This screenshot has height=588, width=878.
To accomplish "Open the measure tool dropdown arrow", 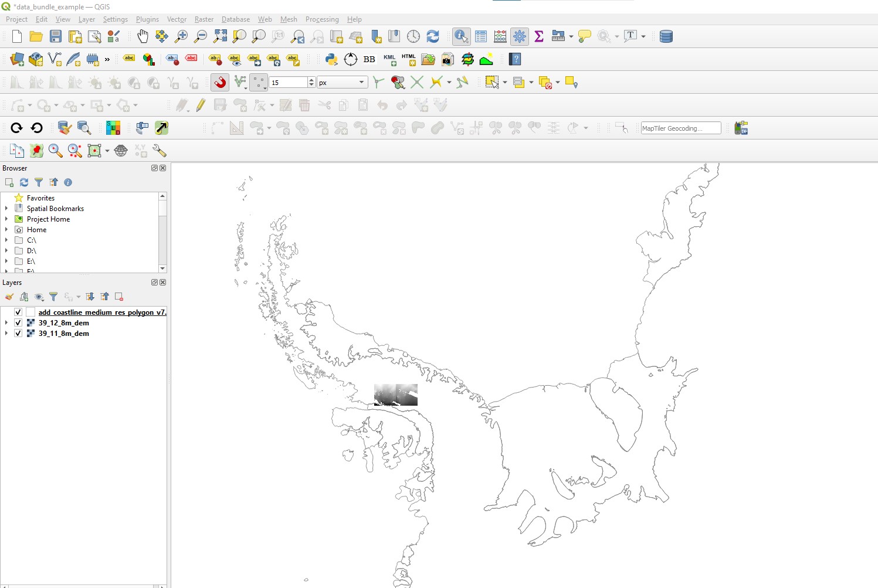I will pos(571,36).
